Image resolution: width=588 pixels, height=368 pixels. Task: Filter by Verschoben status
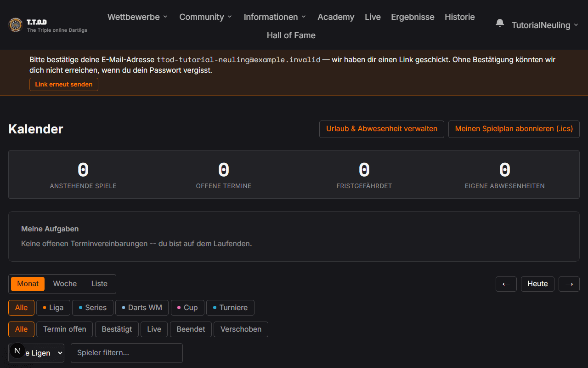pyautogui.click(x=241, y=329)
